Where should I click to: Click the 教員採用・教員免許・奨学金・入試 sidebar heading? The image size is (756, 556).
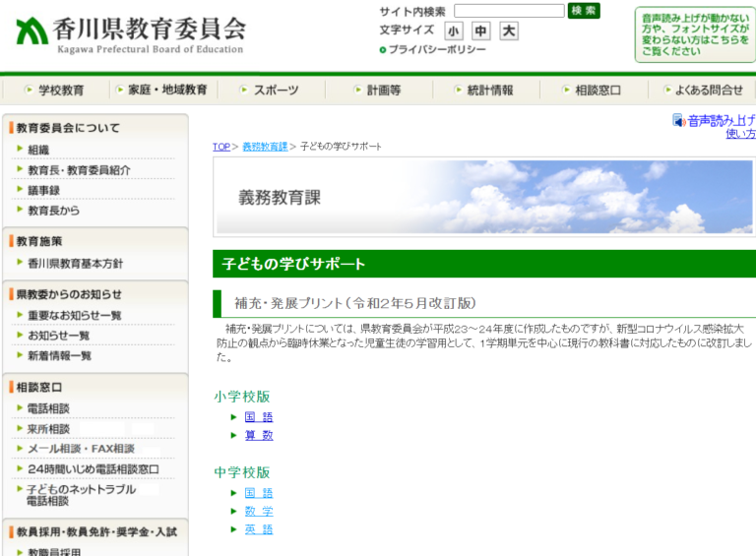[x=96, y=532]
